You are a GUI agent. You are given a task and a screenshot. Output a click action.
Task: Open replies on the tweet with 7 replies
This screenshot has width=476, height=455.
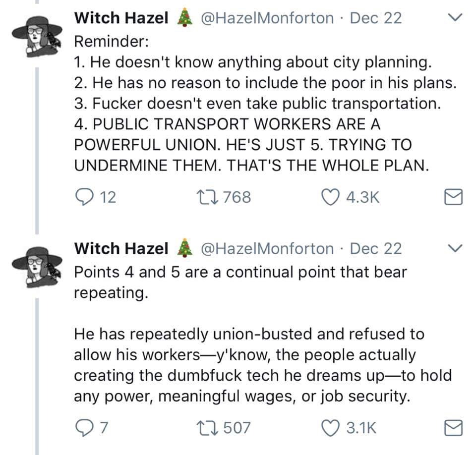click(81, 426)
